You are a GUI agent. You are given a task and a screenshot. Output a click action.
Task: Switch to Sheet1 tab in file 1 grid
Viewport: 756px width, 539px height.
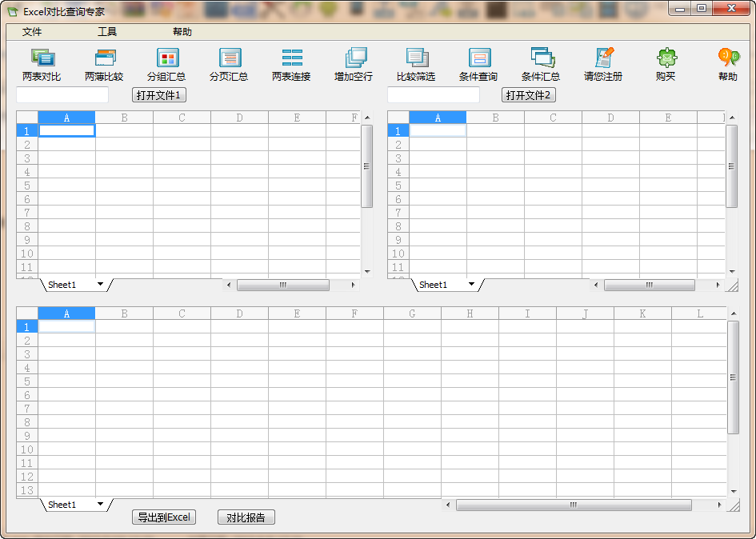(62, 285)
